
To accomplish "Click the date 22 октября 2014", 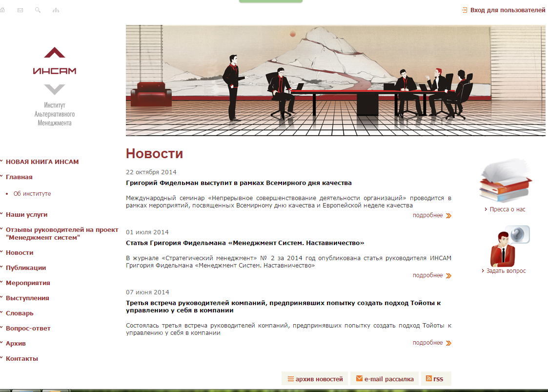I will coord(151,172).
